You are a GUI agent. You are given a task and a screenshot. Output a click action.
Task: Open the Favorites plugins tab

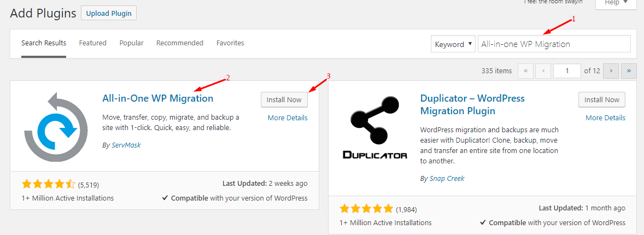tap(230, 43)
